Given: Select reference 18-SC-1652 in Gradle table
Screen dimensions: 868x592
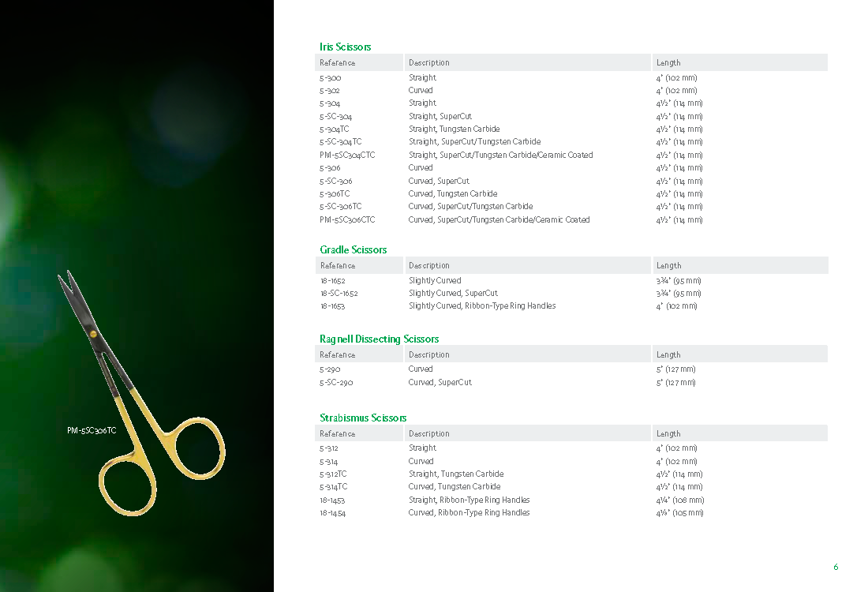Looking at the screenshot, I should [339, 294].
